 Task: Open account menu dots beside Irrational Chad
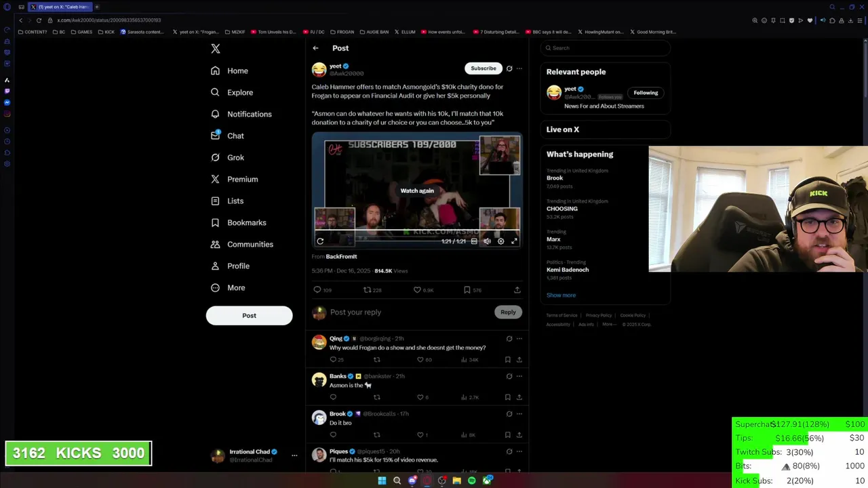coord(294,455)
